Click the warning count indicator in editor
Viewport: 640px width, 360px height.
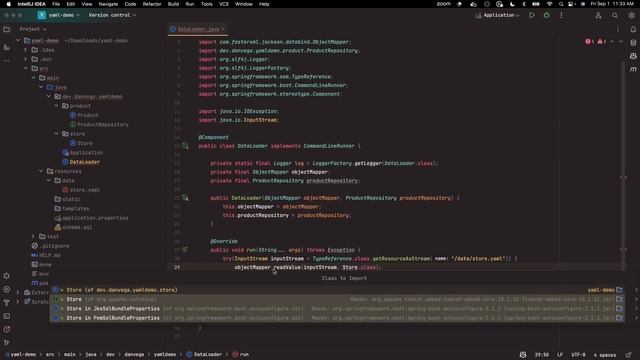tap(602, 42)
